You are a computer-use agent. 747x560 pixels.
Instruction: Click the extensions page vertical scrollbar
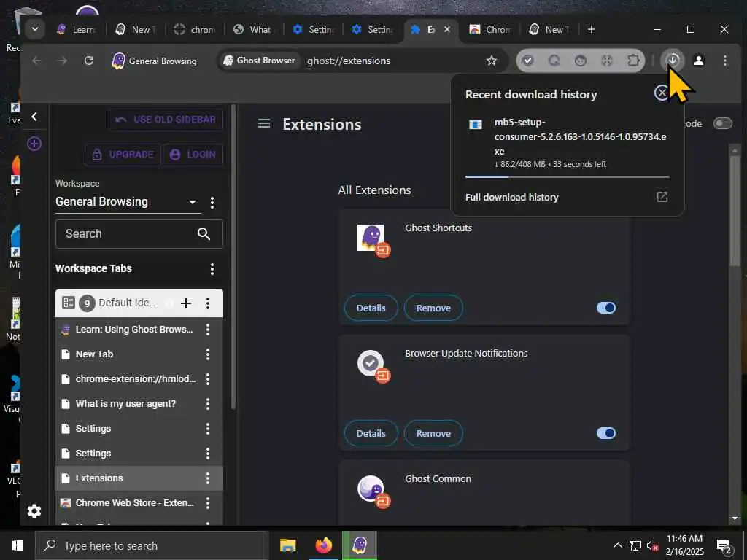tap(735, 212)
